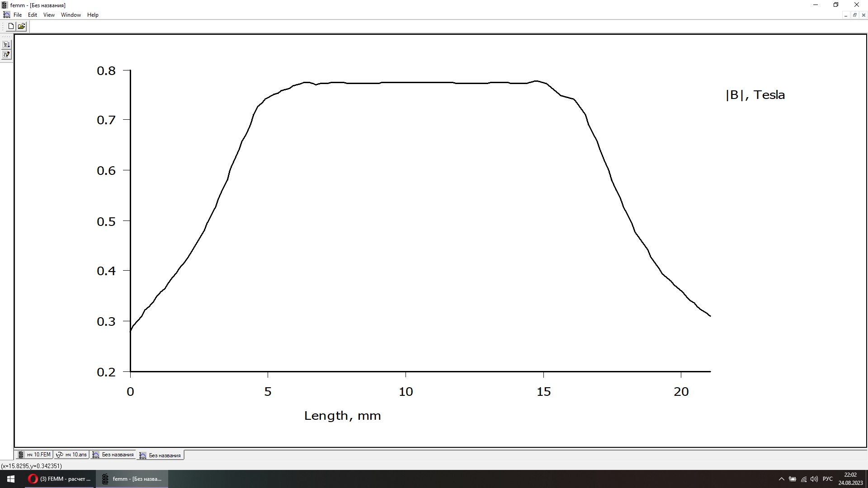Open the File menu
868x488 pixels.
18,15
